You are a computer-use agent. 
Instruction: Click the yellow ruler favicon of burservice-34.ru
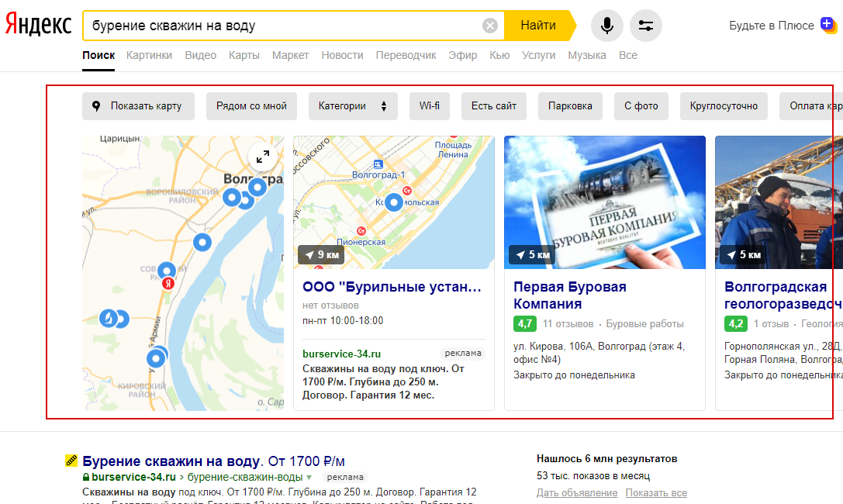click(x=71, y=461)
